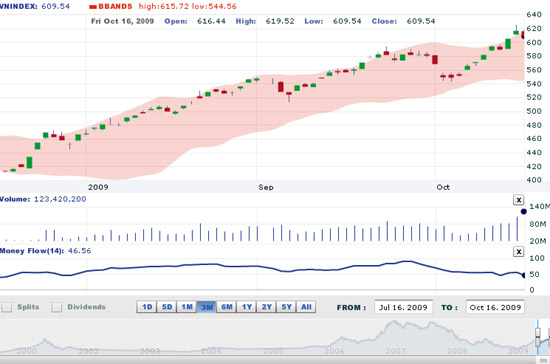This screenshot has height=364, width=550.
Task: Select the 1Y time range
Action: click(x=247, y=307)
